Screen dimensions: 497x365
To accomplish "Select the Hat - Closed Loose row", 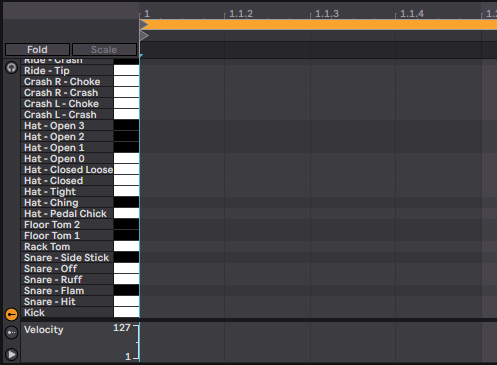I will [67, 170].
